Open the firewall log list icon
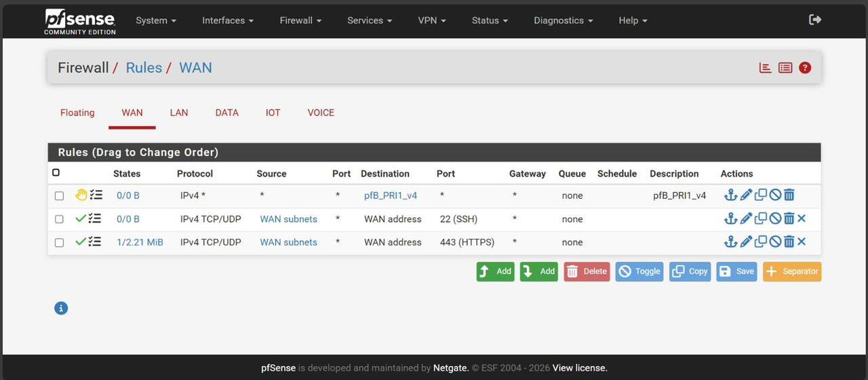Viewport: 868px width, 380px height. coord(785,68)
